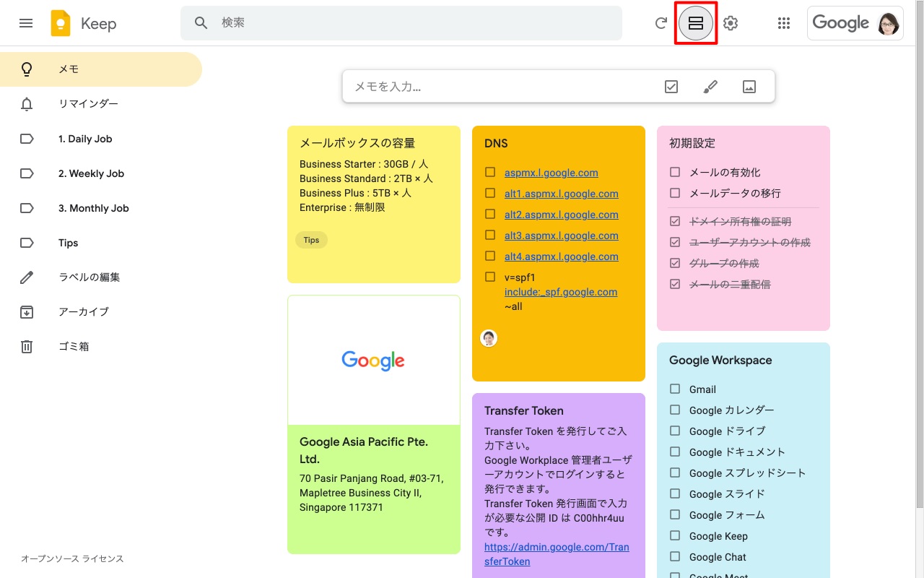Open the Transfer Token note title

click(524, 410)
